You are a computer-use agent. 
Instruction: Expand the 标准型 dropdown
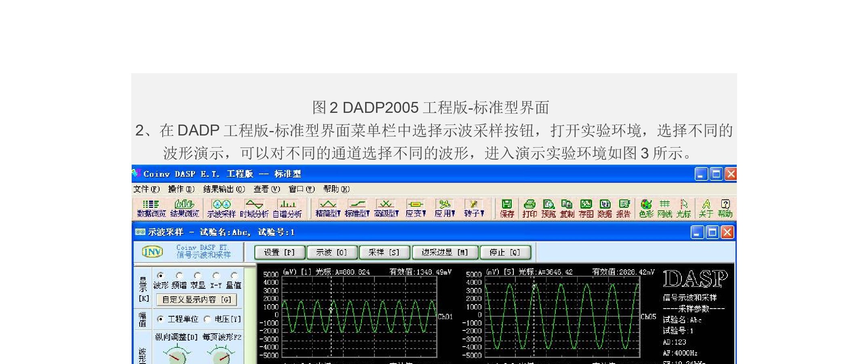pyautogui.click(x=357, y=209)
